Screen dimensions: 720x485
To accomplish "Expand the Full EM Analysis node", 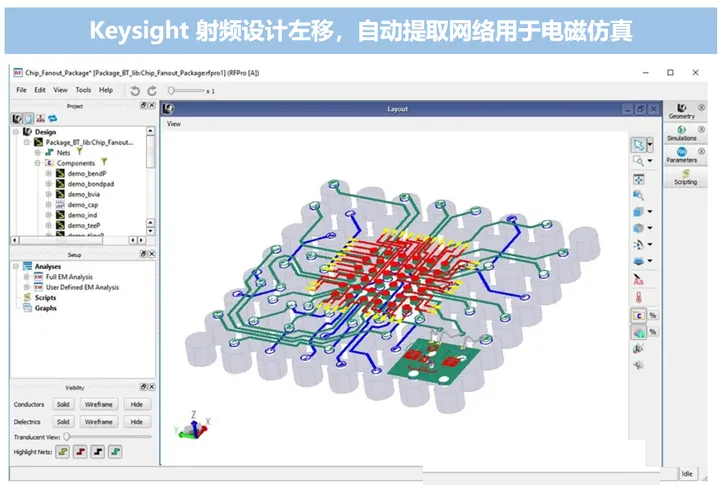I will pos(27,277).
